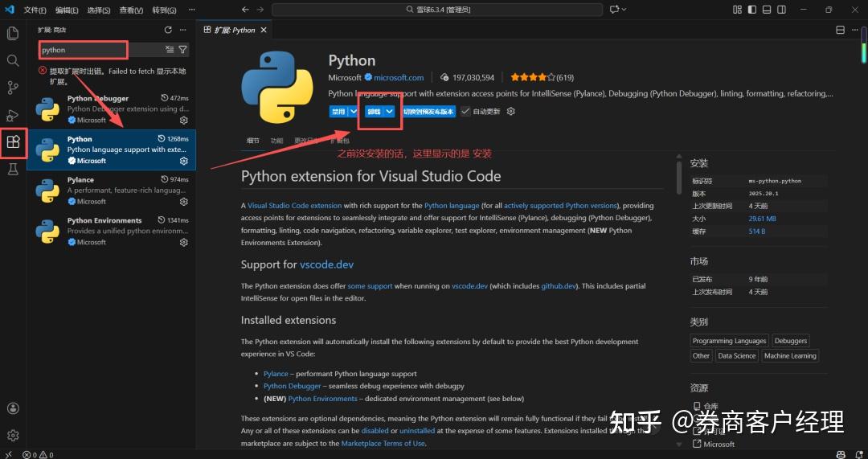Select the Pylance extension in the list
This screenshot has height=459, width=868.
(x=111, y=191)
